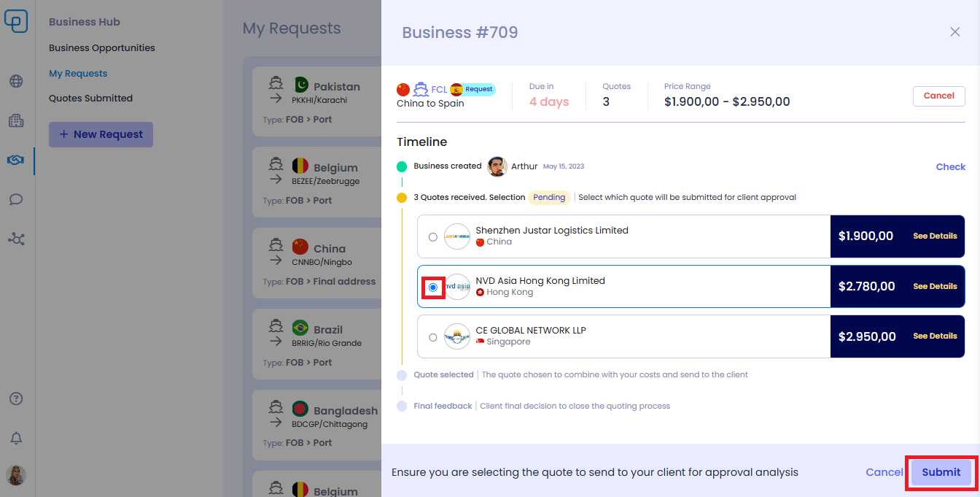Select the CE GLOBAL NETWORK quote radio button
The height and width of the screenshot is (497, 980).
click(x=433, y=337)
